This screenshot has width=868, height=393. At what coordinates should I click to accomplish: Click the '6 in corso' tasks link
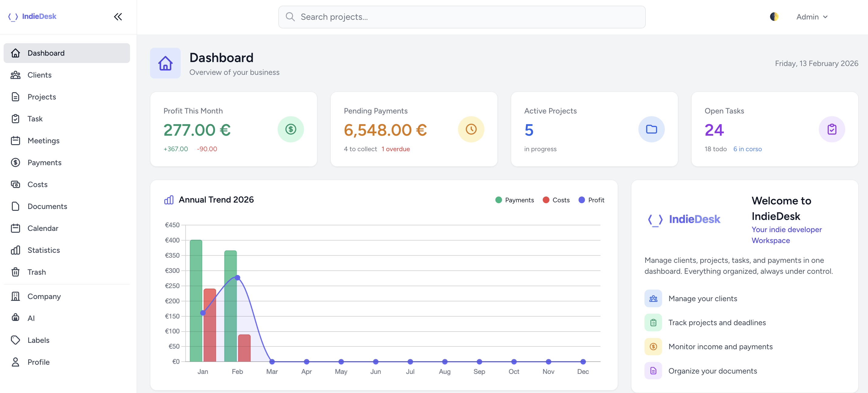747,149
